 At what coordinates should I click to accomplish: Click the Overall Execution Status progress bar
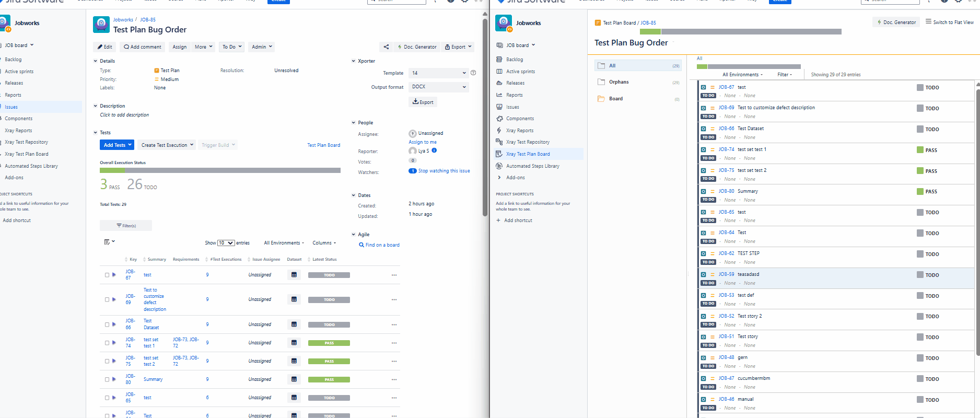pos(220,170)
